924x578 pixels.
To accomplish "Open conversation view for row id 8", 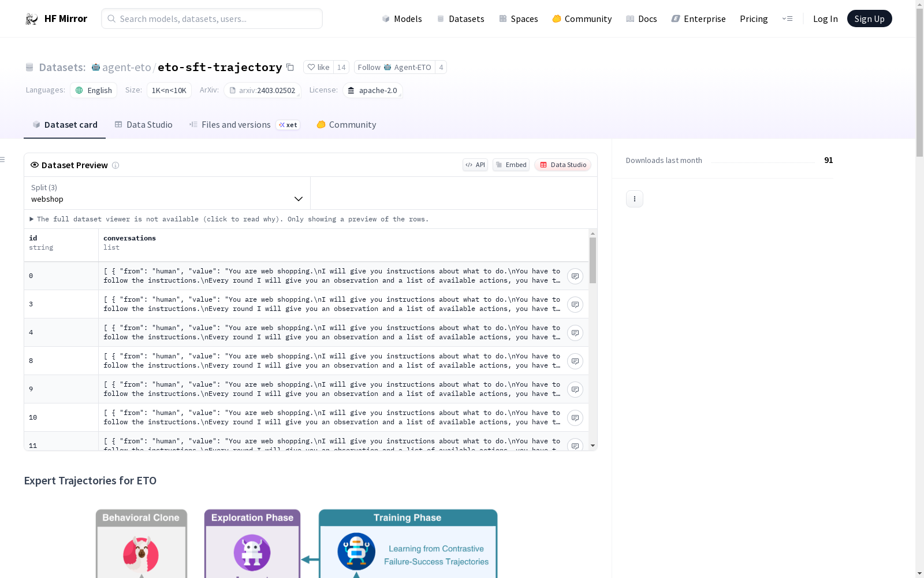I will point(575,361).
